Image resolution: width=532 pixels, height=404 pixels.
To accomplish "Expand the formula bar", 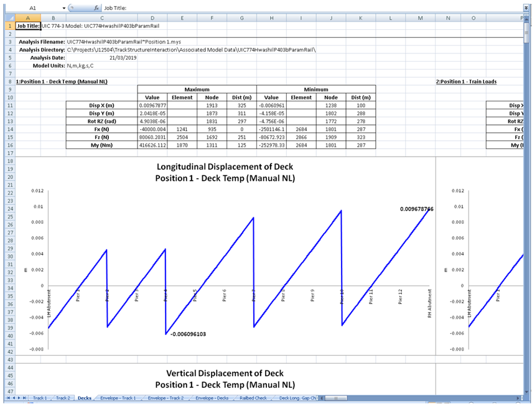I will click(x=526, y=8).
